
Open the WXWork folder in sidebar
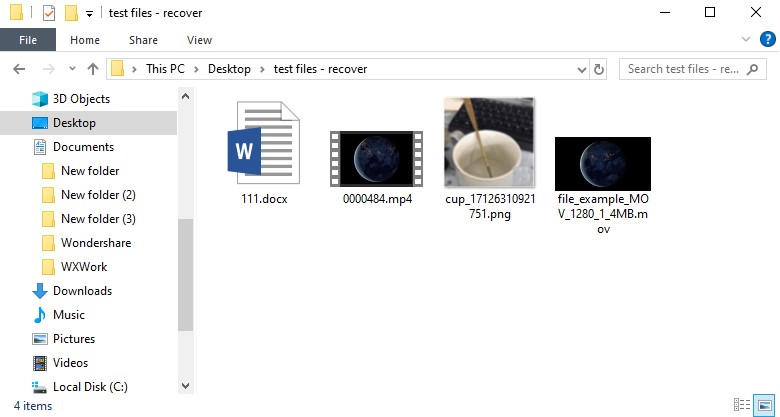coord(84,267)
